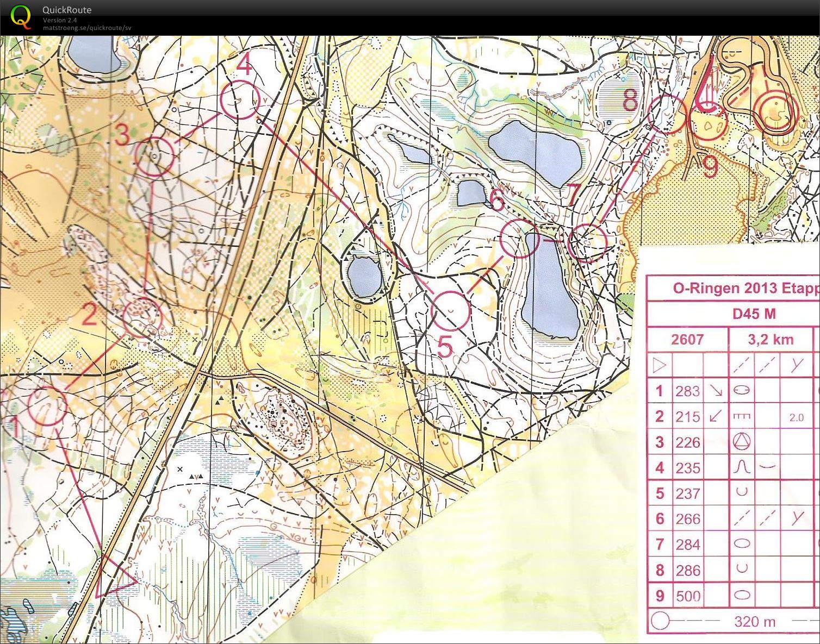The image size is (820, 644).
Task: Click the southeast arrow symbol in row 1
Action: [716, 391]
